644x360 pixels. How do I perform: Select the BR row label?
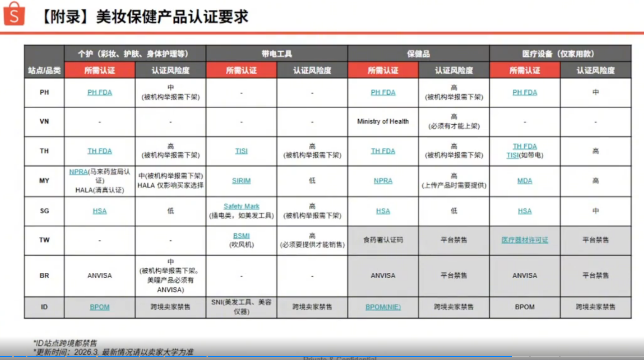[44, 275]
